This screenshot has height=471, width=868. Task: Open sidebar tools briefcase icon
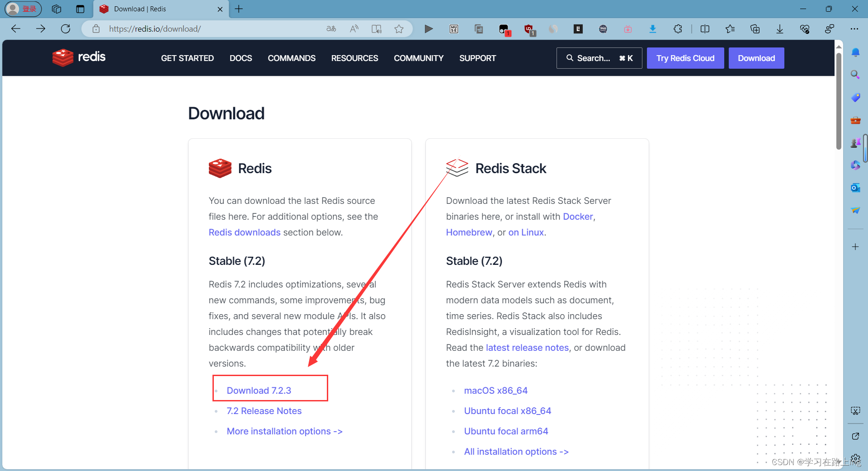click(855, 120)
